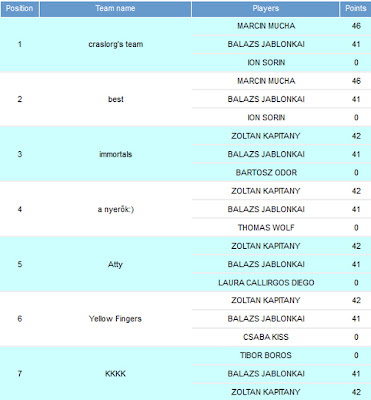
Task: Click ZOLTAN KAPITANY in immortals team
Action: click(266, 136)
